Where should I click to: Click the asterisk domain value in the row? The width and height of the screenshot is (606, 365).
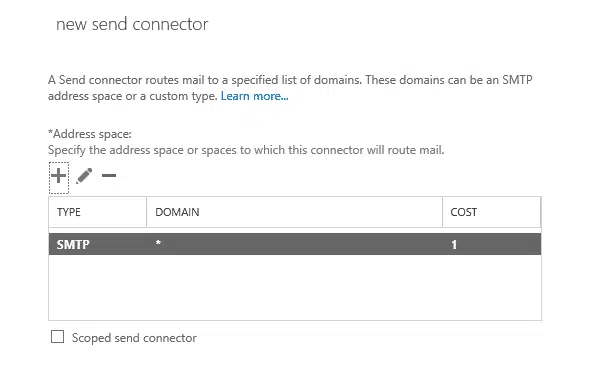click(158, 243)
